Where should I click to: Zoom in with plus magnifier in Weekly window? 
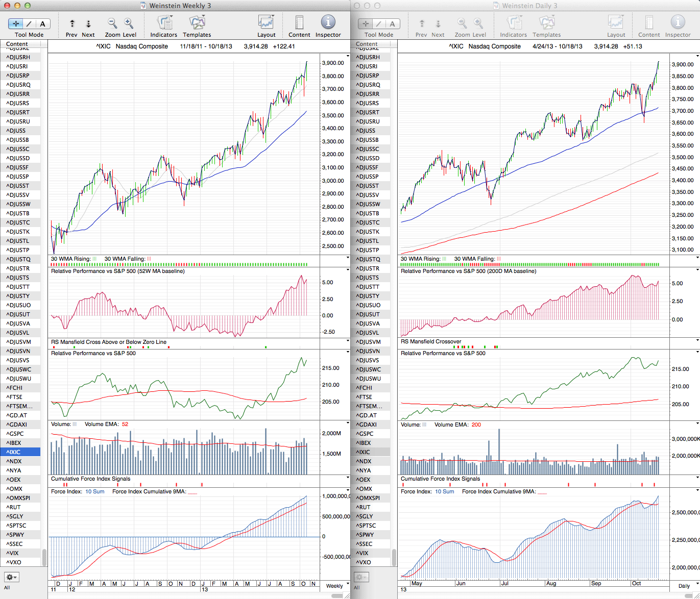(129, 23)
